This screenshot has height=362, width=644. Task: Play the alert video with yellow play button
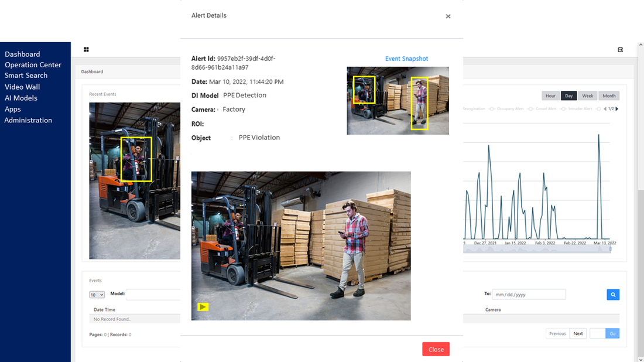(203, 306)
